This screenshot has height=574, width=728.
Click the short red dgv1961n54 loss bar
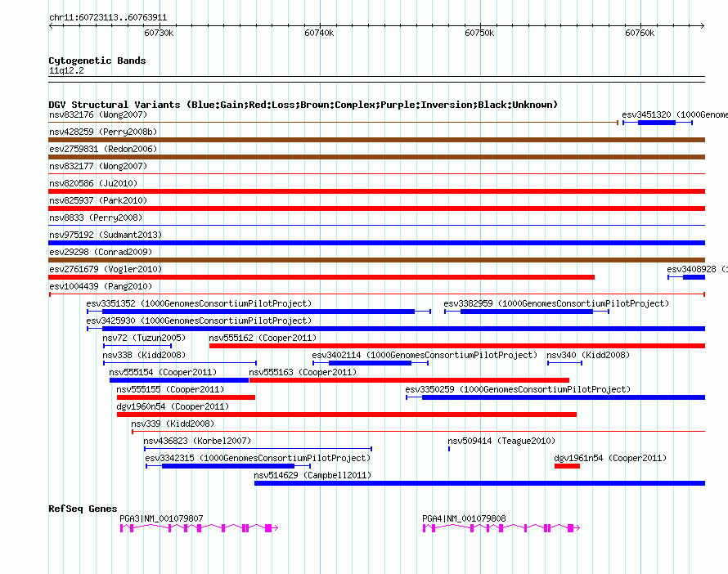567,466
